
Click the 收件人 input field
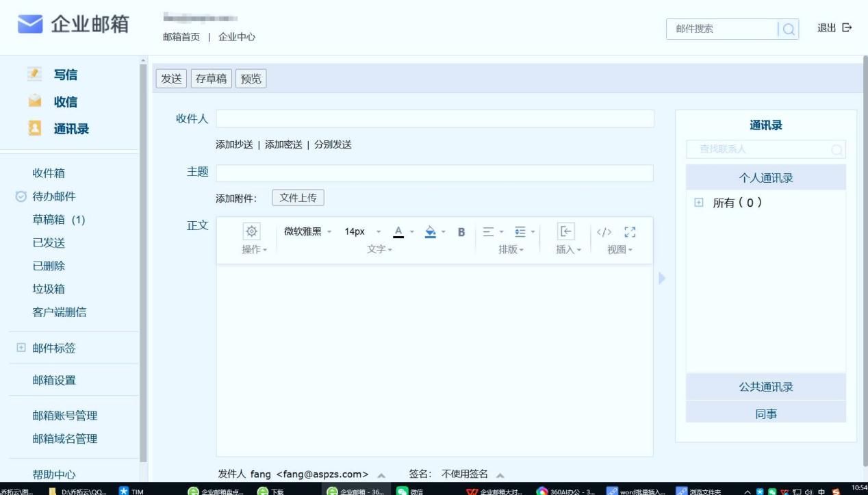435,118
